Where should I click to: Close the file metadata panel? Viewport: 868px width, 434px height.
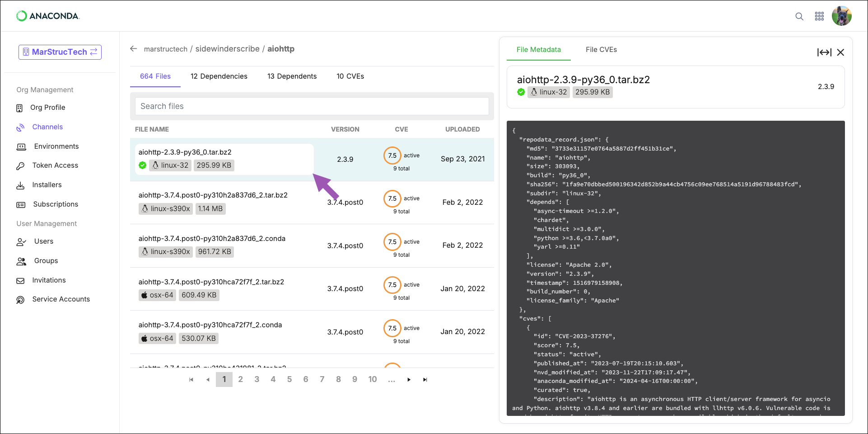(840, 52)
